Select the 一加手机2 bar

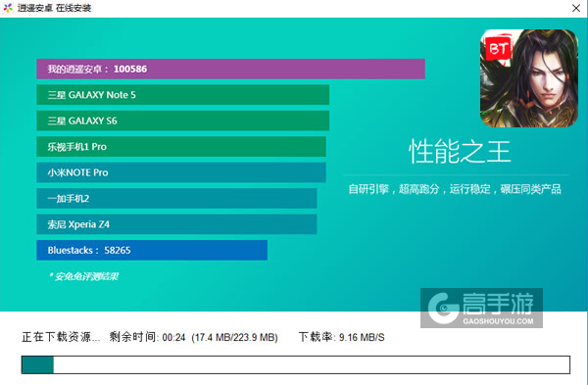pyautogui.click(x=176, y=198)
